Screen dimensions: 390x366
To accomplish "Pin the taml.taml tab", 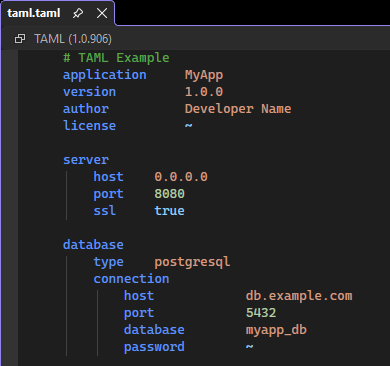I will (x=78, y=13).
